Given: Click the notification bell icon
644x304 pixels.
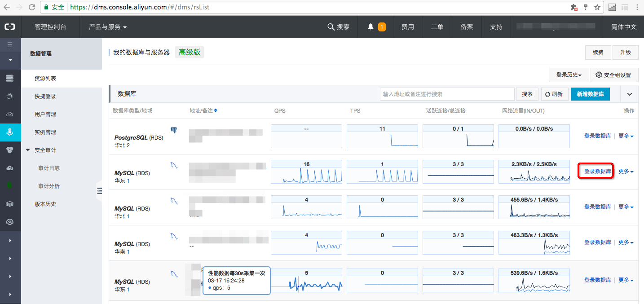Looking at the screenshot, I should tap(371, 27).
